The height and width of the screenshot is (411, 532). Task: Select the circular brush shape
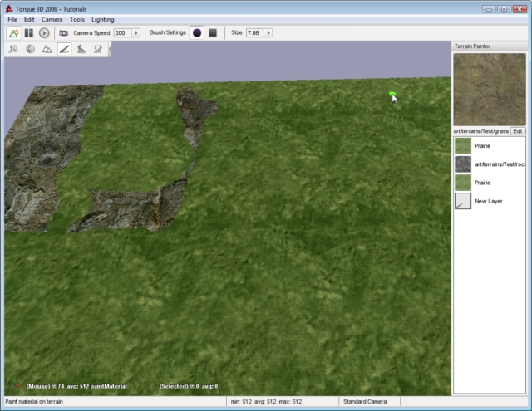coord(197,33)
